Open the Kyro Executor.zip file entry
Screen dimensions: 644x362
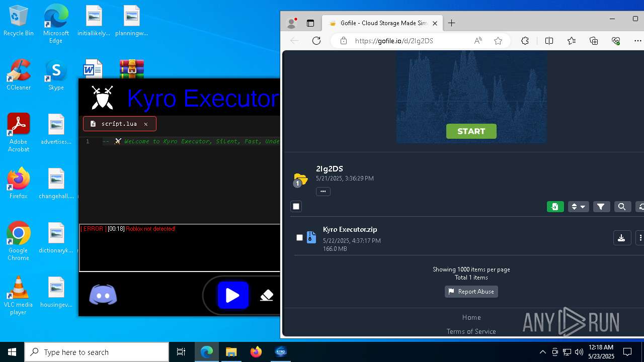point(350,229)
